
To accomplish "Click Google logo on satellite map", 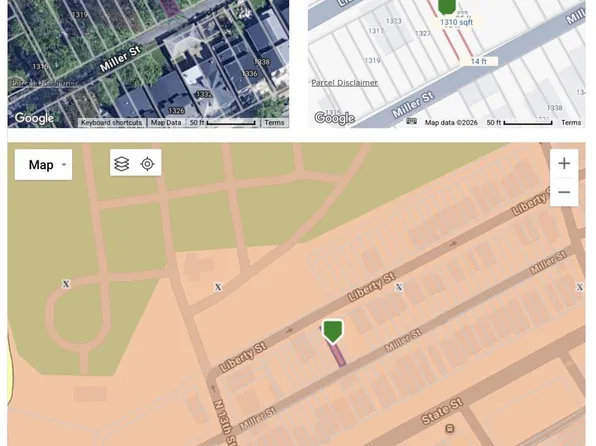I will coord(34,118).
